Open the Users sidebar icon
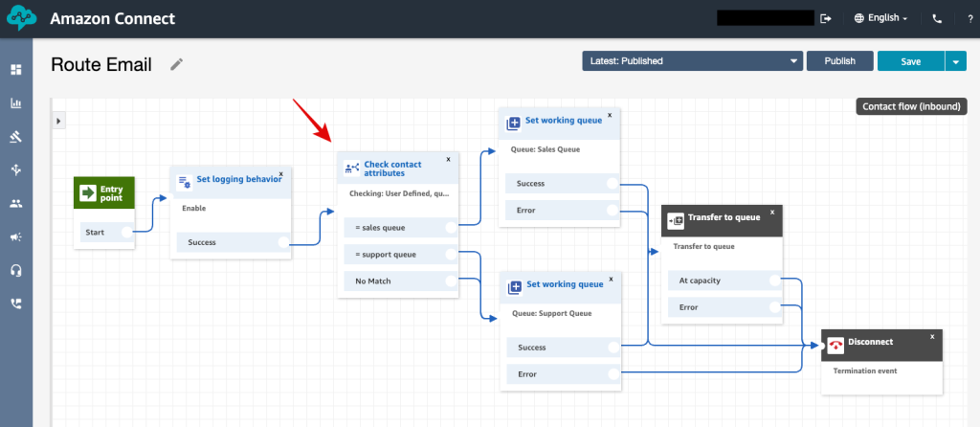Screen dimensions: 980x427 pos(16,203)
